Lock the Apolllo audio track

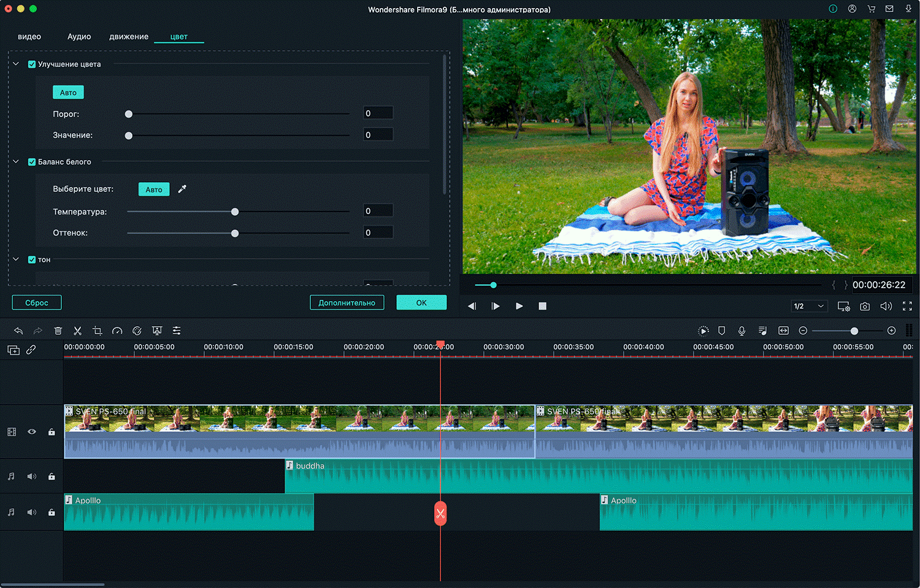point(52,512)
